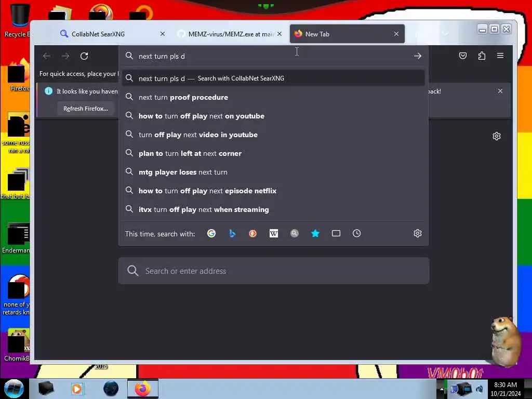This screenshot has width=532, height=399.
Task: Focus the address bar text 'next turn pls d'
Action: tap(162, 56)
